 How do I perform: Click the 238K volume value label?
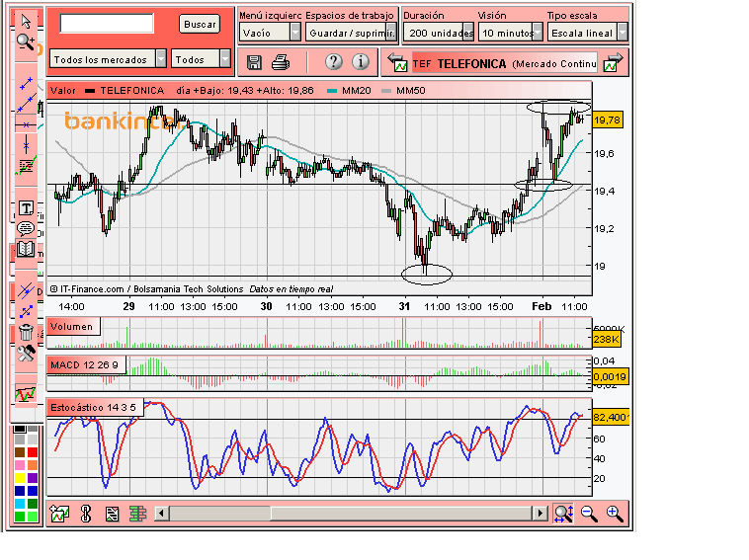click(606, 339)
